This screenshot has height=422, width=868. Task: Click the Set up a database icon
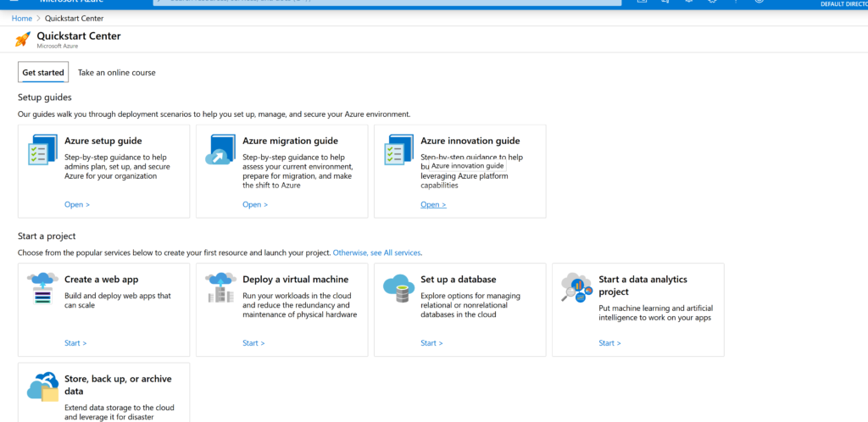(x=398, y=288)
